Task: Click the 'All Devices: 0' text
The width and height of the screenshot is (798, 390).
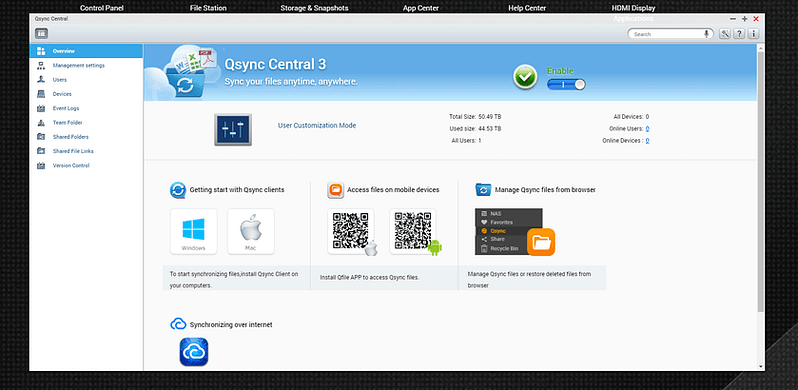Action: coord(632,117)
